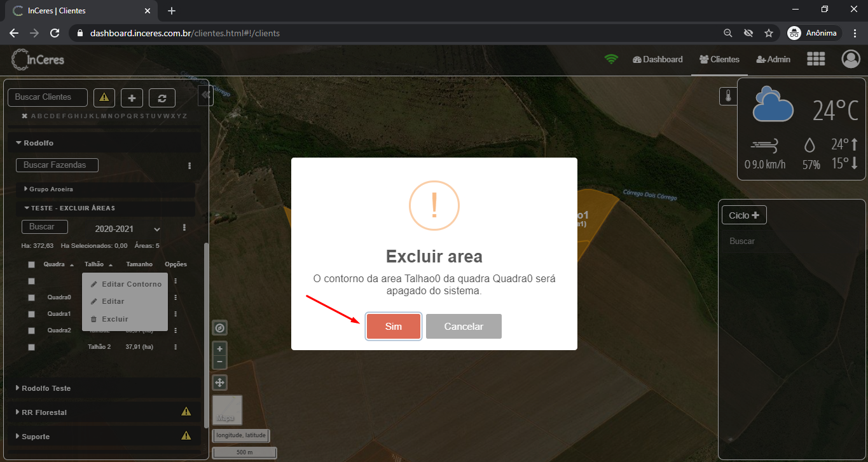Toggle the select-all checkbox in table header
Viewport: 868px width, 462px height.
31,264
